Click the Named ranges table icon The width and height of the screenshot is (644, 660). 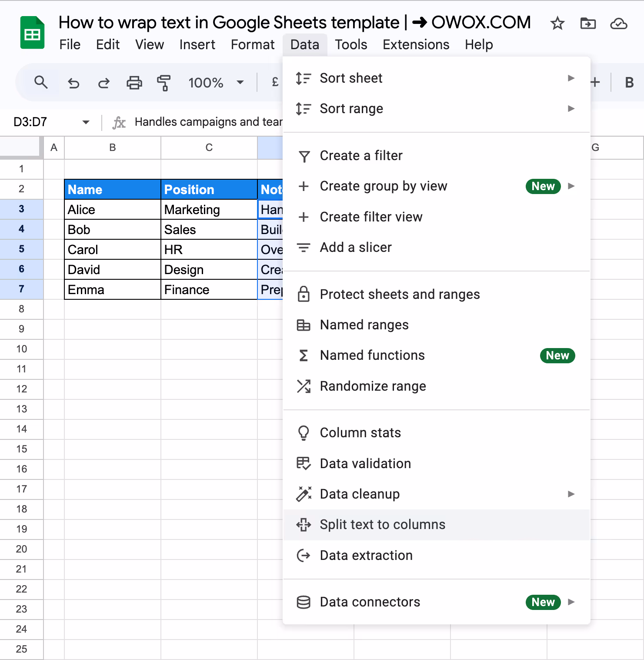[x=304, y=325]
